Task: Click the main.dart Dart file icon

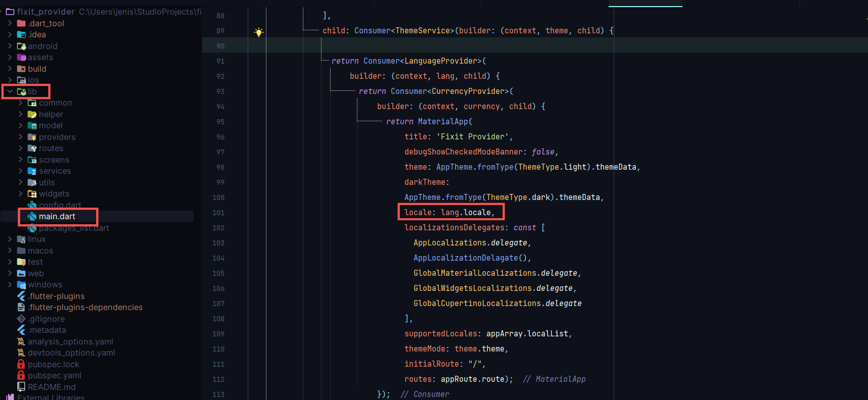Action: click(32, 217)
